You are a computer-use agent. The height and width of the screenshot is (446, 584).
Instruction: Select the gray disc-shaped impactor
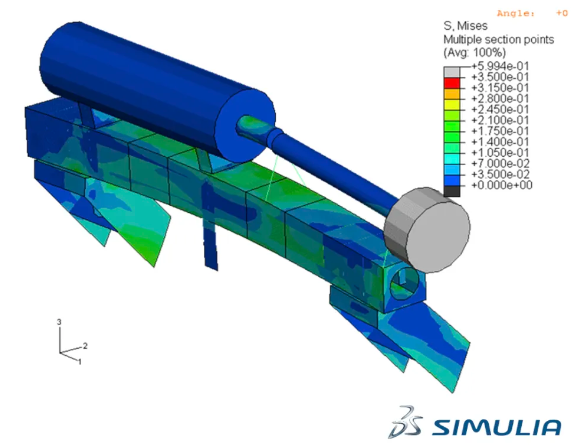tap(427, 230)
